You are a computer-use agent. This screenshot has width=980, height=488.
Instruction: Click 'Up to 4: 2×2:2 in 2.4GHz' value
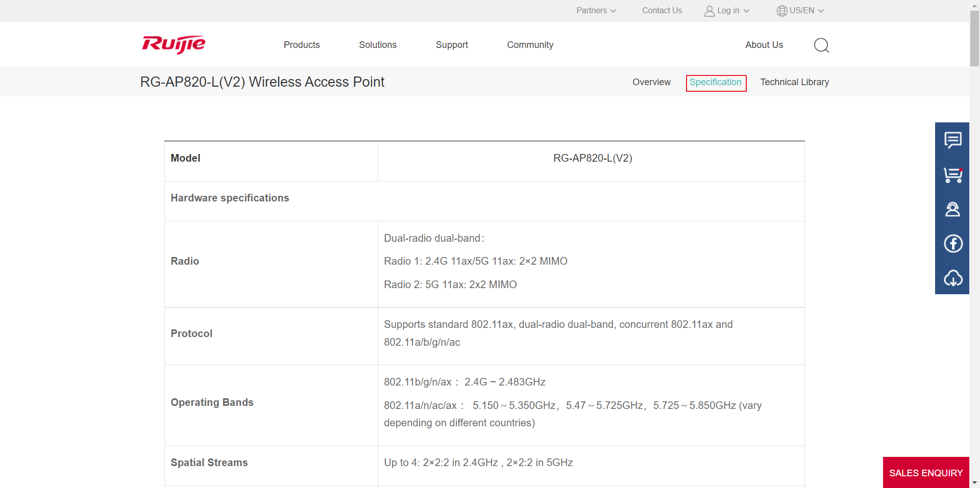pos(478,463)
